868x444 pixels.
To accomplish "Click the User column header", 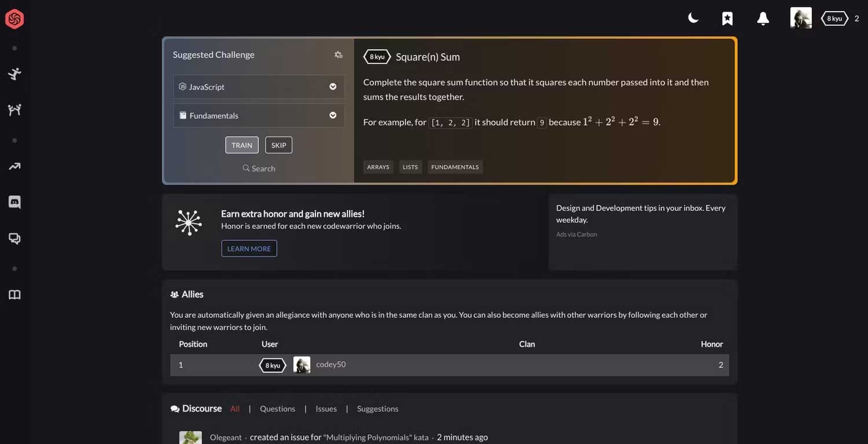I will point(270,344).
